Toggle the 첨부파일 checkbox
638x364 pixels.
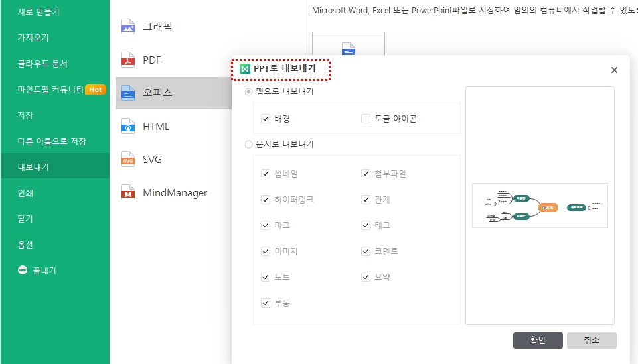366,174
